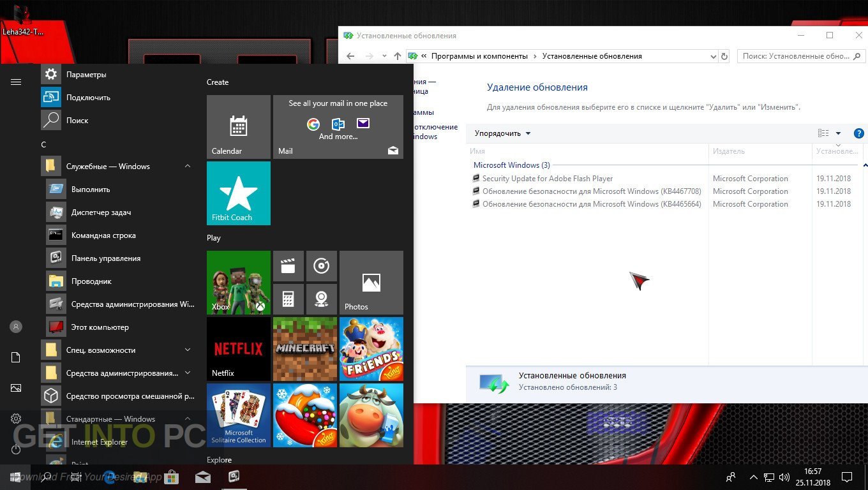
Task: Click the Microsoft Windows (3) group header
Action: tap(511, 165)
